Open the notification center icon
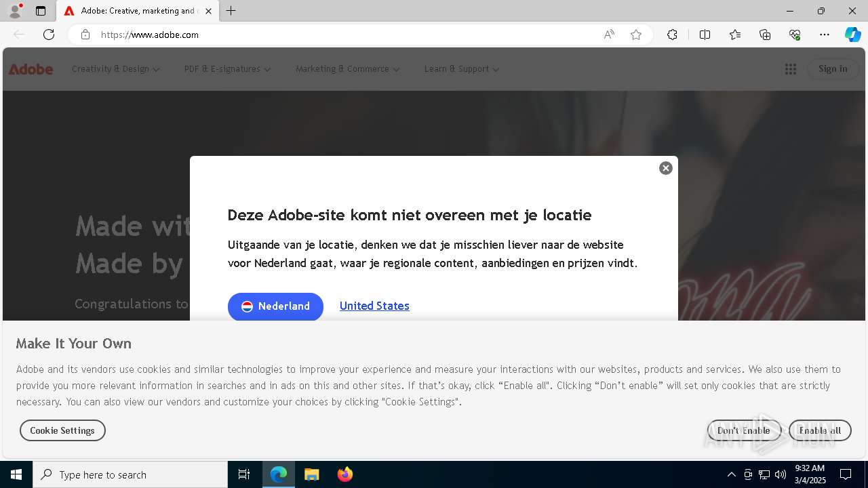 pos(846,474)
